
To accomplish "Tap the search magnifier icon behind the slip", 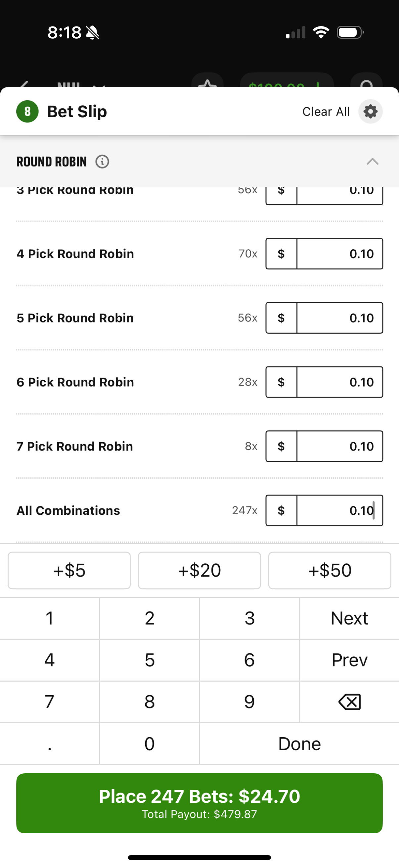I will pos(366,81).
